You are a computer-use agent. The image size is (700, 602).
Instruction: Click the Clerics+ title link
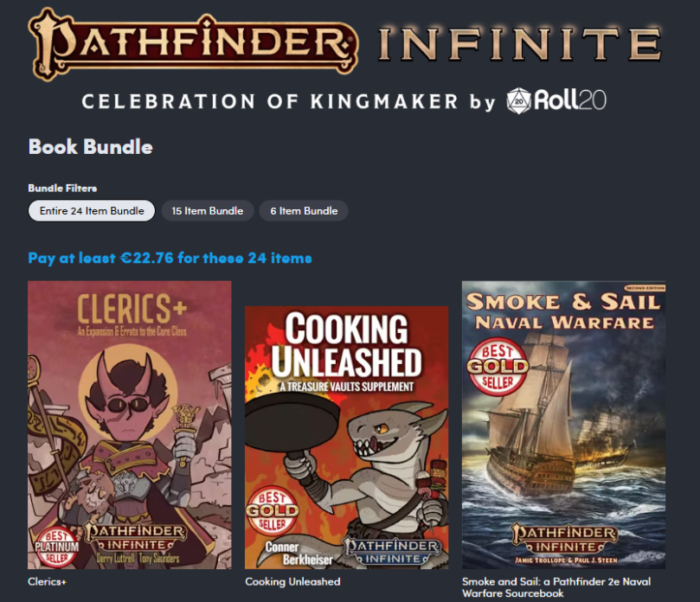coord(47,582)
